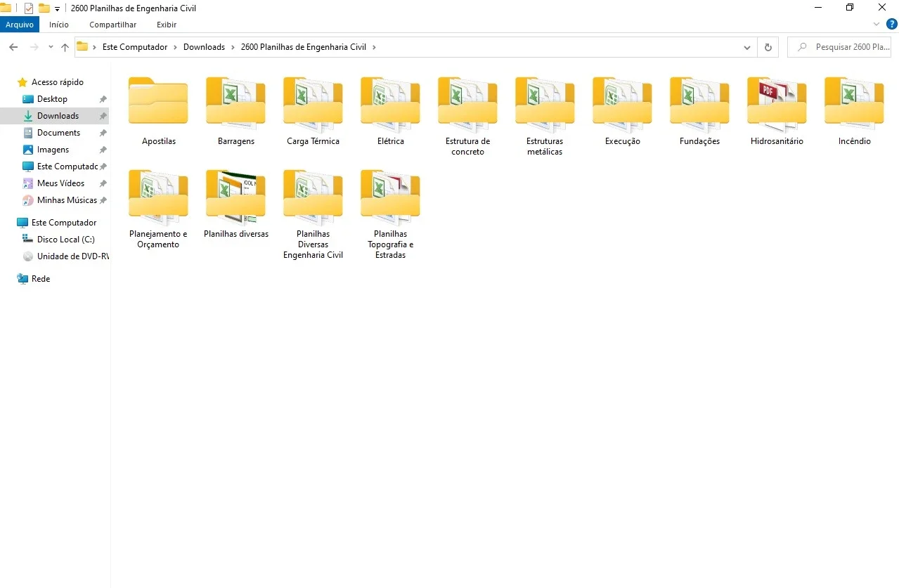
Task: Select Downloads in navigation pane
Action: pos(58,116)
